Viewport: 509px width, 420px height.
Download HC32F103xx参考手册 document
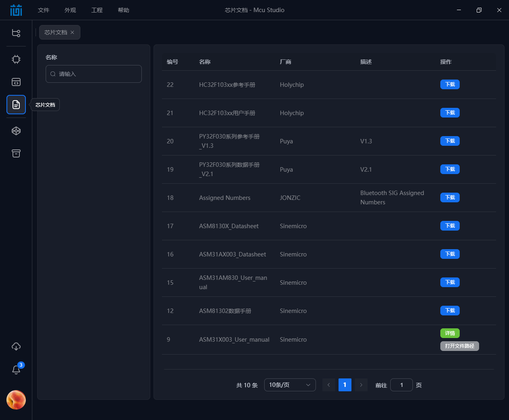(x=450, y=84)
